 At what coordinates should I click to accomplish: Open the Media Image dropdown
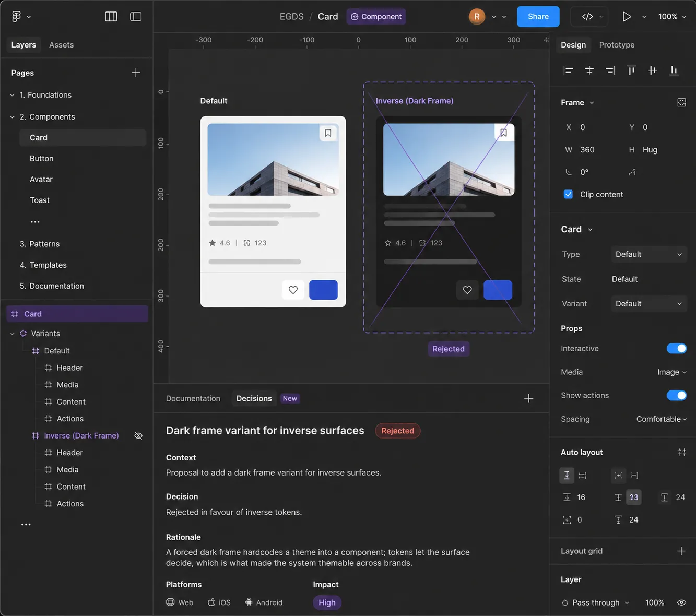click(x=671, y=372)
